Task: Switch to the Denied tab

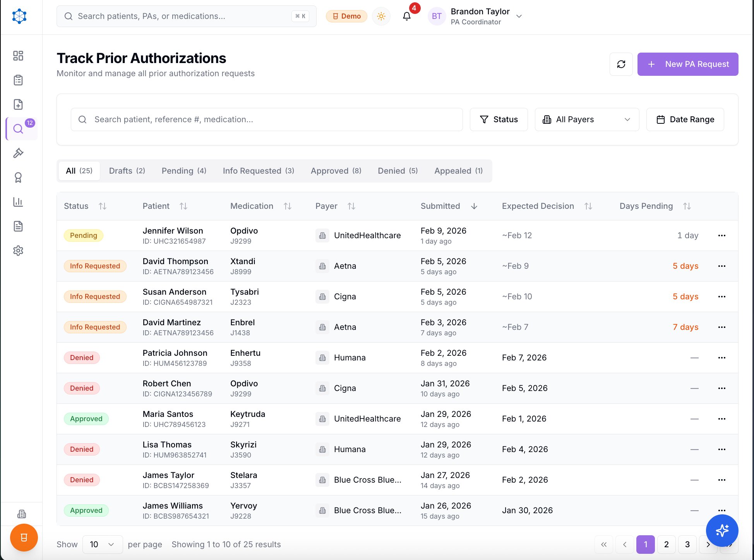Action: (397, 171)
